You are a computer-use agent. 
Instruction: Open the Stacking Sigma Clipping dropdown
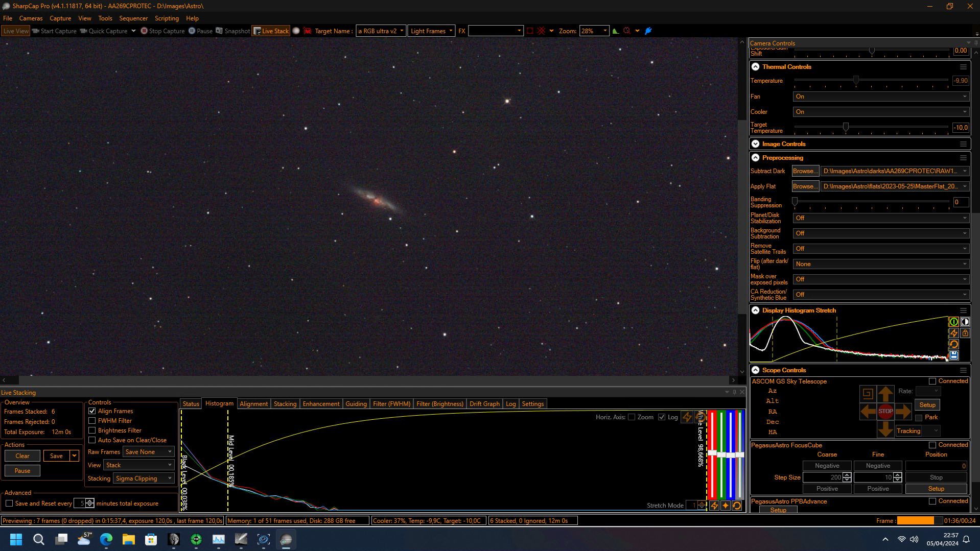pyautogui.click(x=144, y=478)
